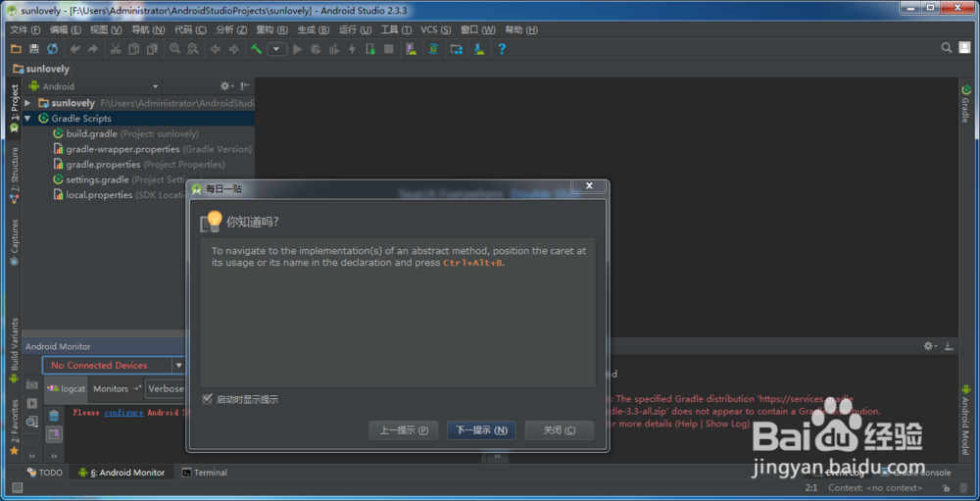Open the Structure side panel tab
This screenshot has width=980, height=501.
coord(15,175)
